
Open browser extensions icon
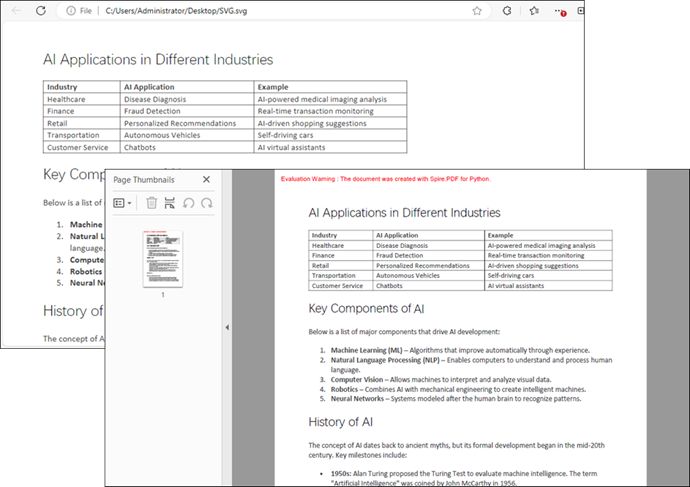tap(507, 11)
